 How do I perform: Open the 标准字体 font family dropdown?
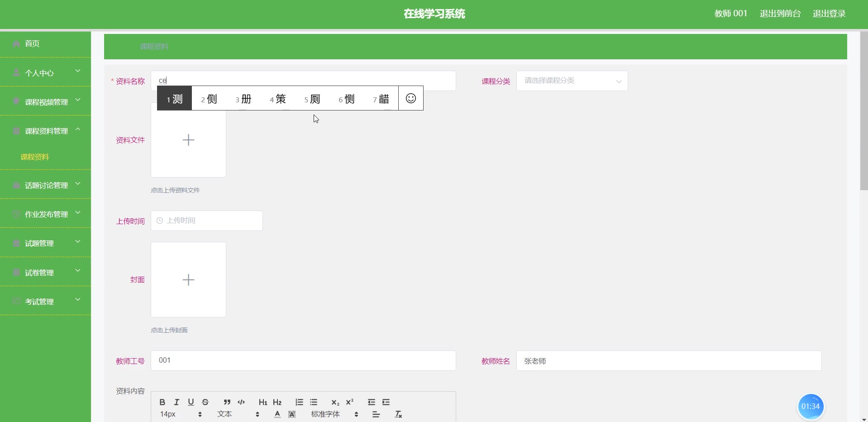335,414
